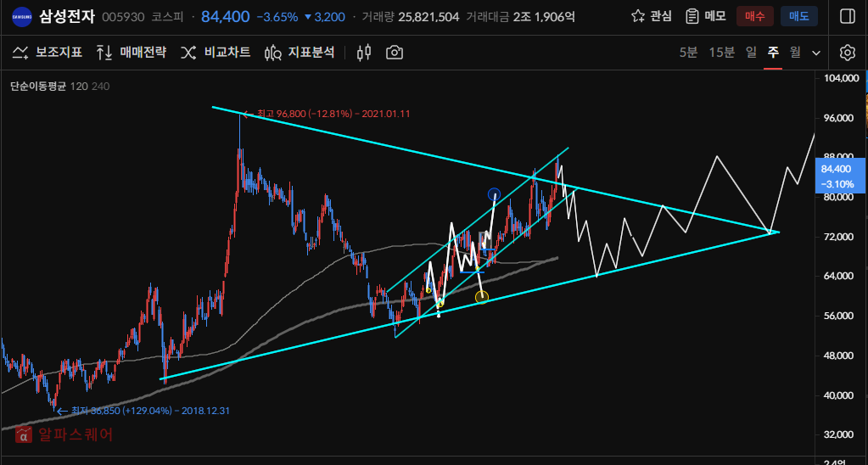Click the yellow circle marker on chart
868x465 pixels.
coord(482,298)
